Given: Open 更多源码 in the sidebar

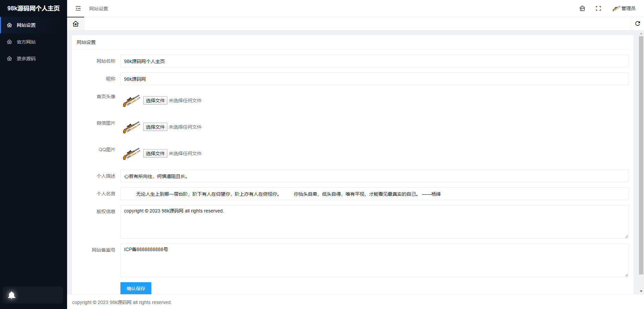Looking at the screenshot, I should click(x=26, y=59).
